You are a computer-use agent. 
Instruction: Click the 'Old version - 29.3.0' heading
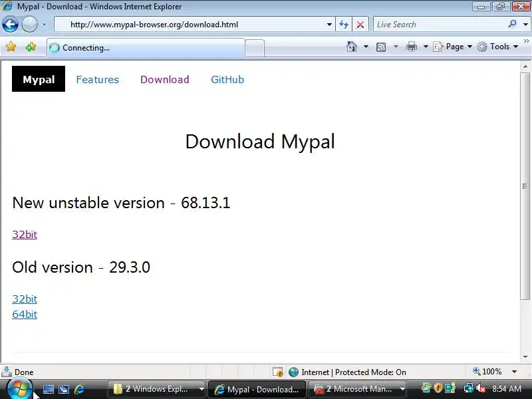pos(80,267)
